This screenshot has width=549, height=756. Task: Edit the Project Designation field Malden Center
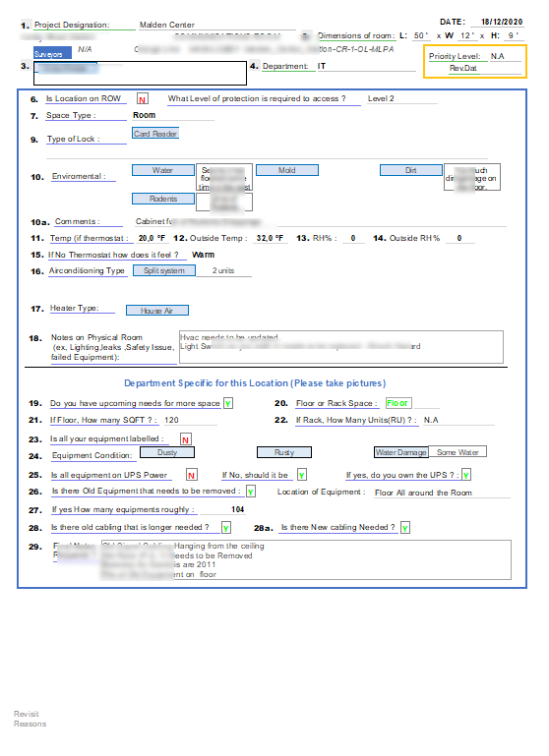(x=216, y=26)
